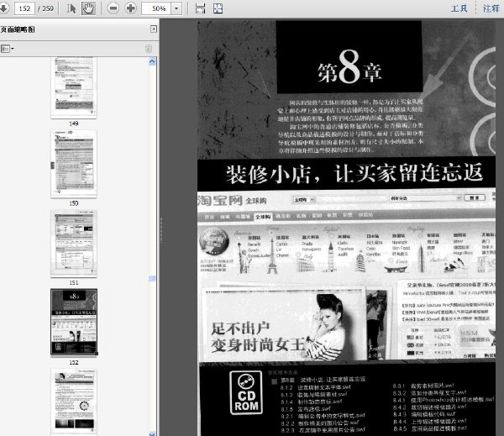The height and width of the screenshot is (436, 504).
Task: Click the thumbnail panel scrollbar thumb
Action: [x=152, y=278]
